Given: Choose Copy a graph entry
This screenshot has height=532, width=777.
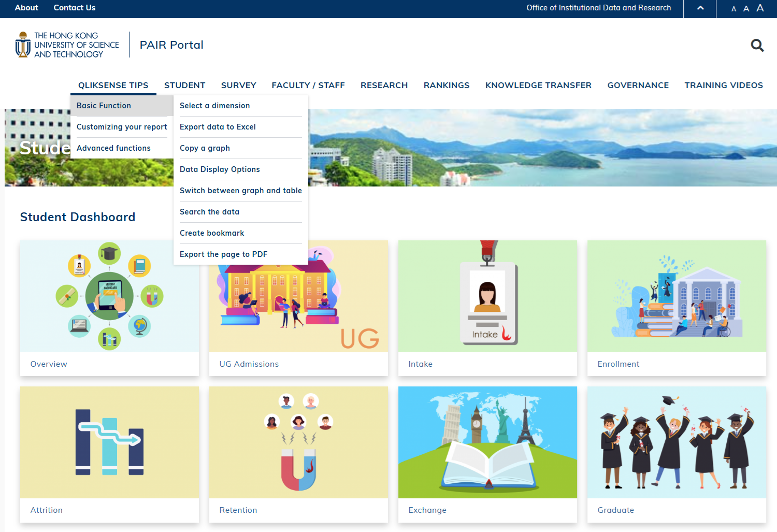Looking at the screenshot, I should 241,148.
